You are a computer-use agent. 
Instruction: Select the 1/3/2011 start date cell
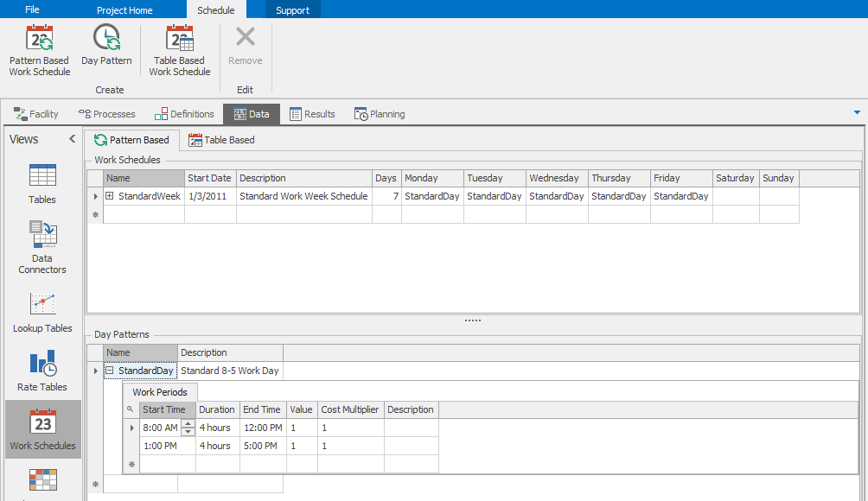(210, 196)
